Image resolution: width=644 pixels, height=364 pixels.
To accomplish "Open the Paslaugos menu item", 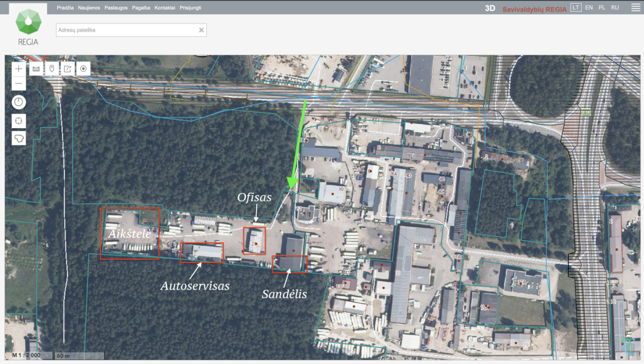I will (x=116, y=8).
